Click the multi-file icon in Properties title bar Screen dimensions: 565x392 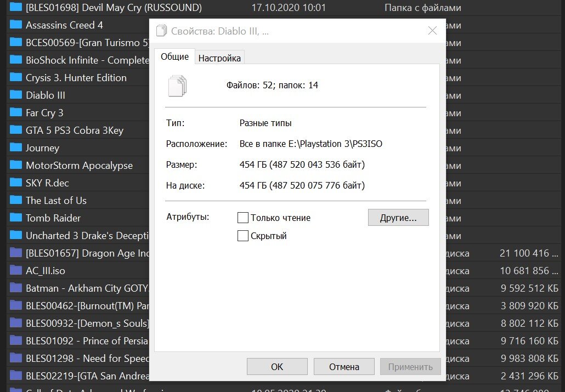(x=161, y=31)
